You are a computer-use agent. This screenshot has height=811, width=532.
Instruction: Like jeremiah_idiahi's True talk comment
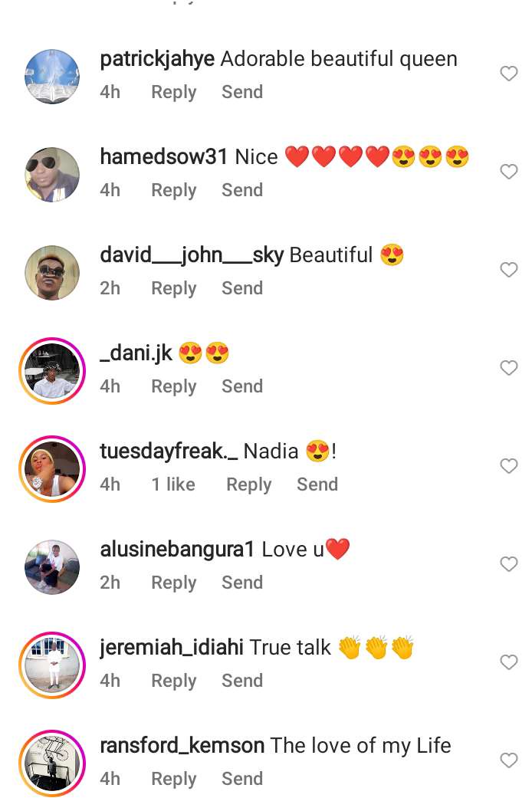[509, 662]
